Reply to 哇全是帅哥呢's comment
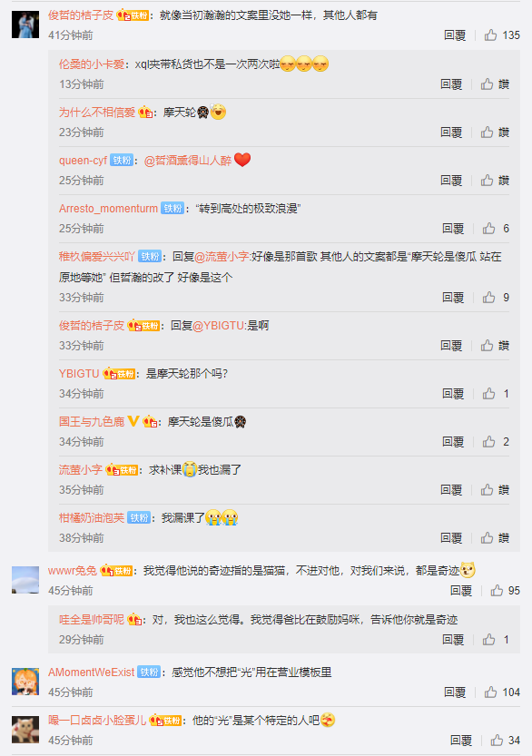 pyautogui.click(x=453, y=640)
